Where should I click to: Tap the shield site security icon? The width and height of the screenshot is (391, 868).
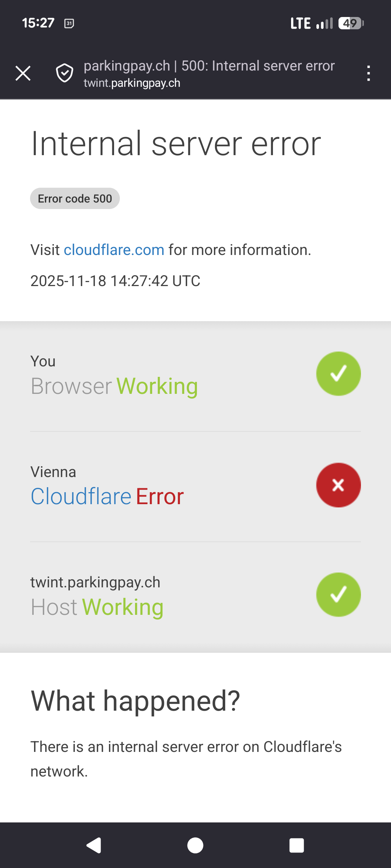pos(64,73)
